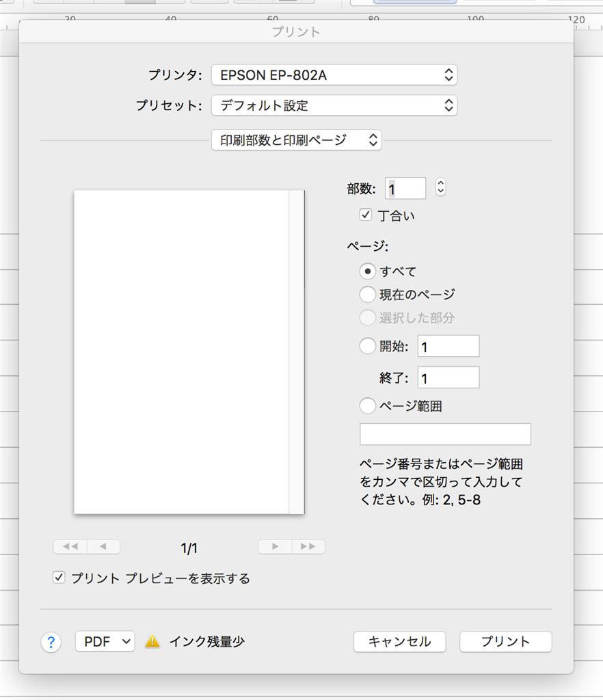This screenshot has height=700, width=603.
Task: Click the インク残量少 status text
Action: [x=207, y=641]
